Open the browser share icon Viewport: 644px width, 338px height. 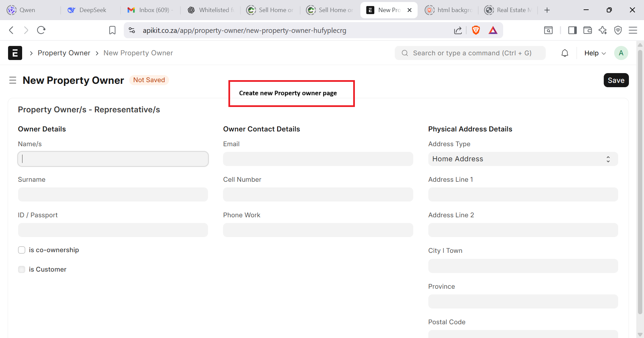pos(458,30)
